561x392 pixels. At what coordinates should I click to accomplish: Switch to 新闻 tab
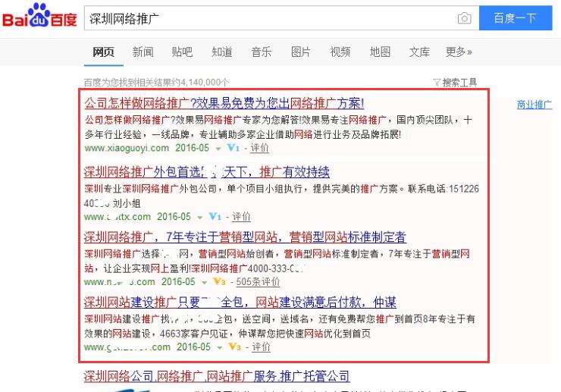click(143, 52)
